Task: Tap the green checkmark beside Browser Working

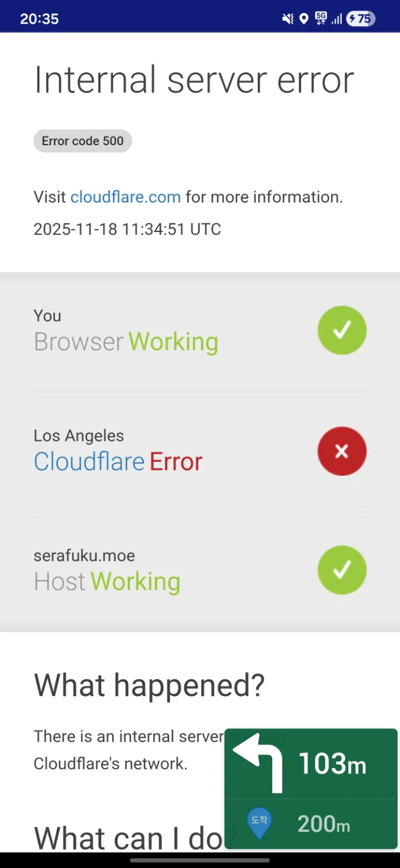Action: tap(342, 330)
